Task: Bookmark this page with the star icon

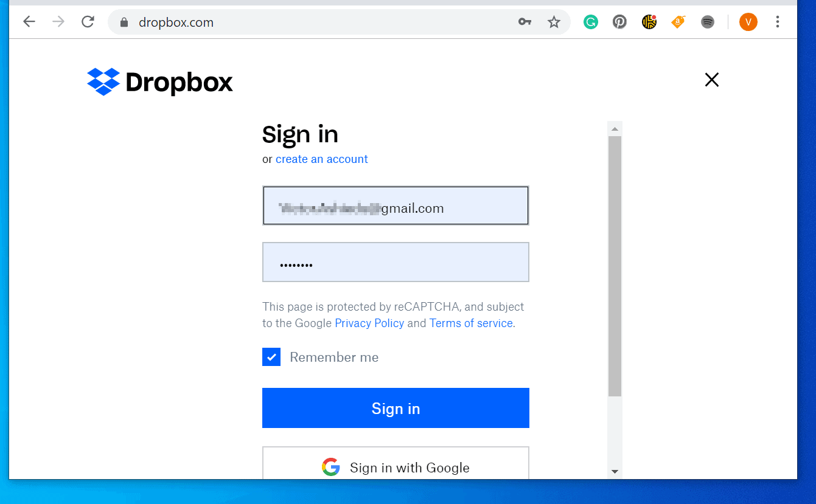Action: [x=554, y=22]
